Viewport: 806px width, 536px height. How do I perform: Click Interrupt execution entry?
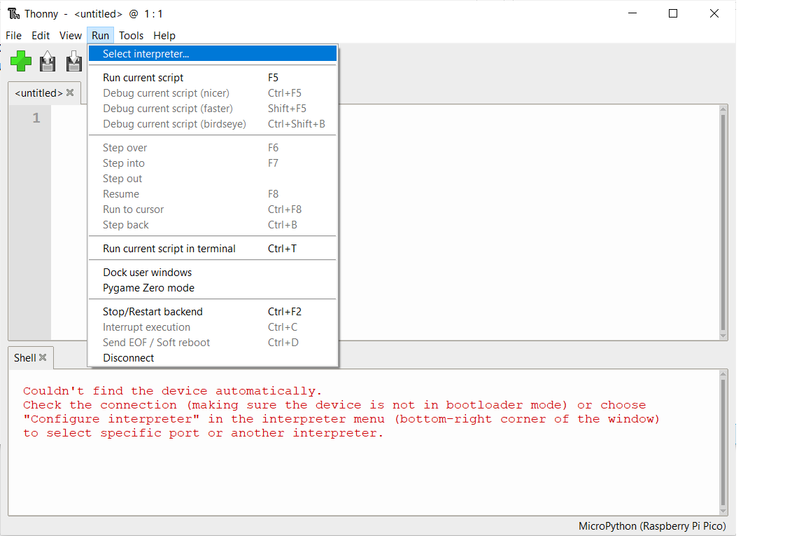click(x=213, y=327)
